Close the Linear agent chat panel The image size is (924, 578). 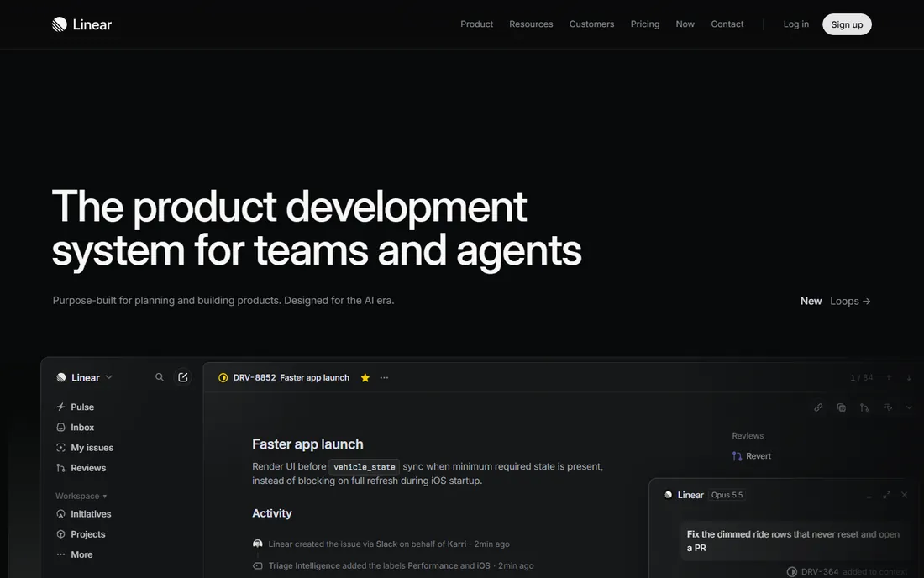[x=905, y=495]
